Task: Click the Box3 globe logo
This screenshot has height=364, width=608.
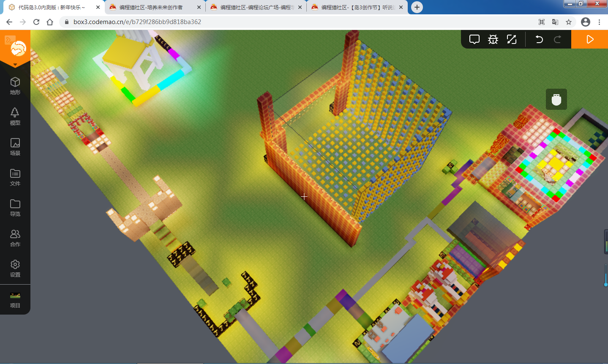Action: [x=18, y=48]
